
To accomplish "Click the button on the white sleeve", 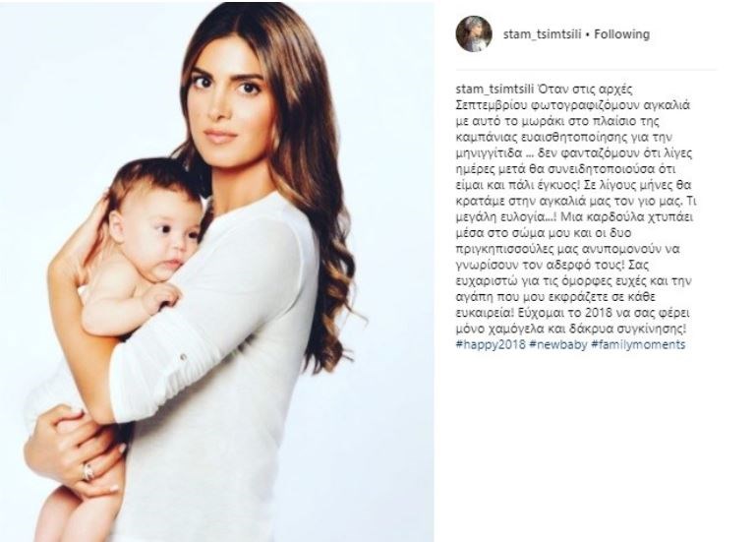I will (183, 357).
